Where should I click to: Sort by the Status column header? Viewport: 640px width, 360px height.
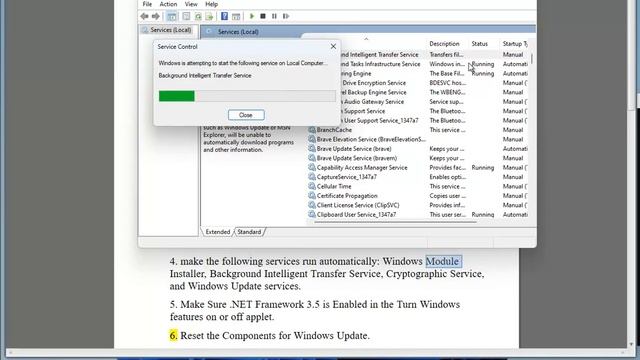(x=480, y=44)
